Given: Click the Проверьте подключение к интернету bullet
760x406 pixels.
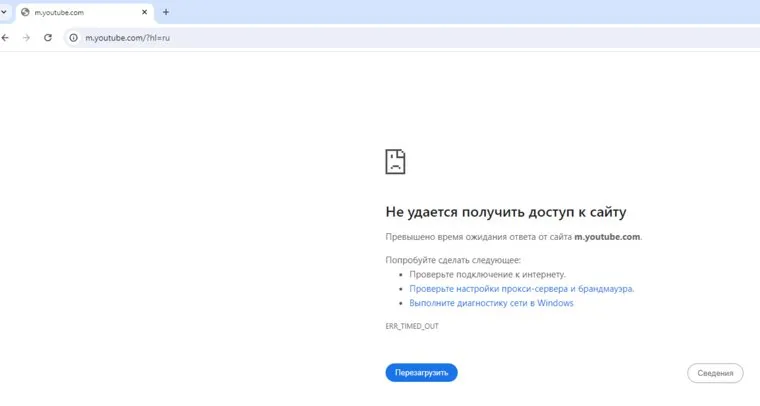Looking at the screenshot, I should (x=488, y=273).
